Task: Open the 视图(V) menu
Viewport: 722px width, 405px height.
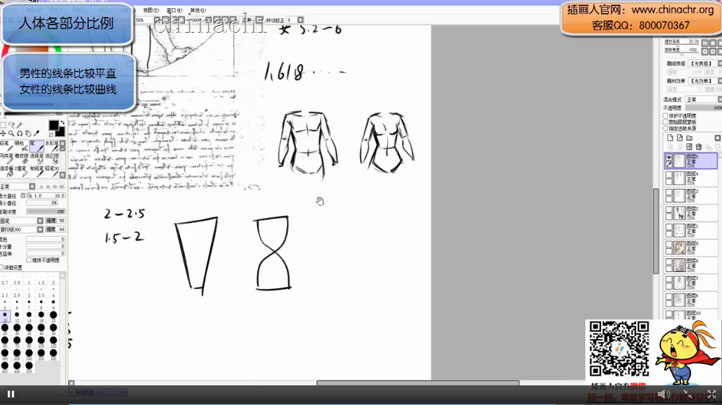Action: pyautogui.click(x=150, y=11)
